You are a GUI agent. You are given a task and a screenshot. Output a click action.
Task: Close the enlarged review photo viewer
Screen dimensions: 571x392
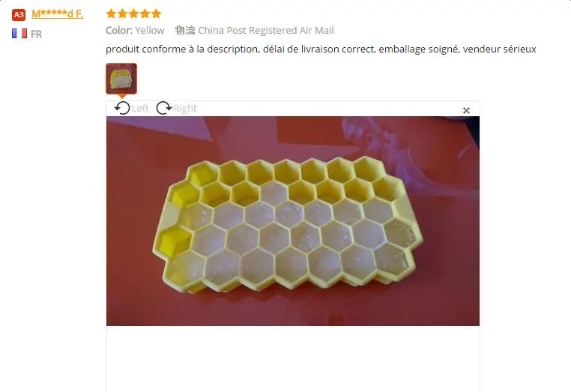(466, 110)
